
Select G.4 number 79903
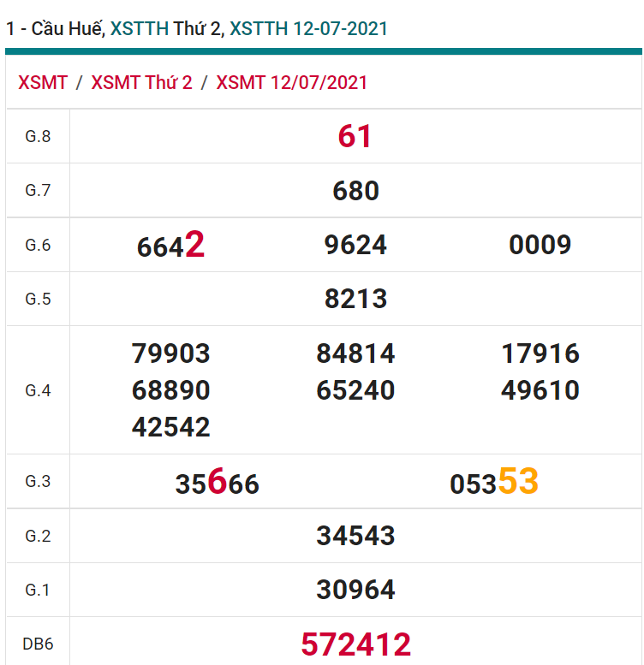(x=170, y=353)
